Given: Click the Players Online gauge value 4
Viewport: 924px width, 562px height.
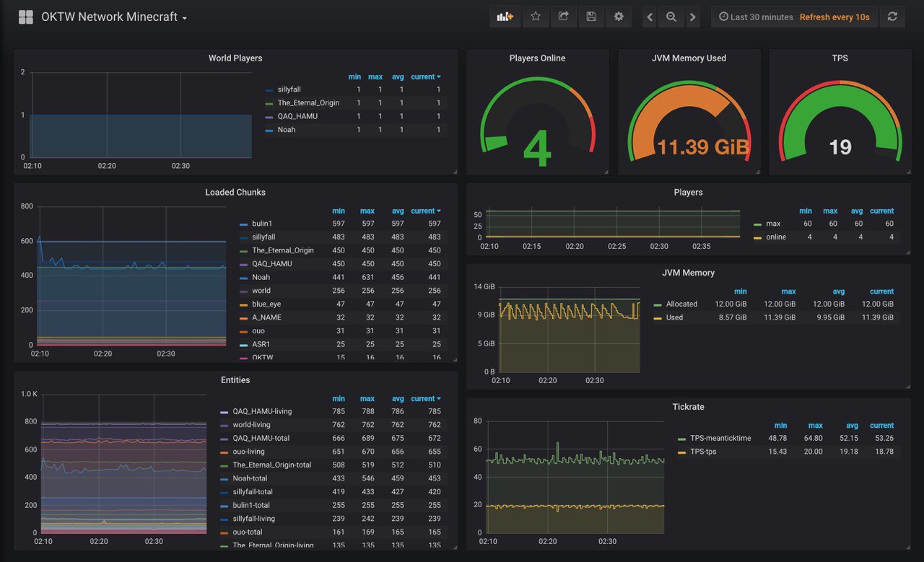Looking at the screenshot, I should 537,148.
